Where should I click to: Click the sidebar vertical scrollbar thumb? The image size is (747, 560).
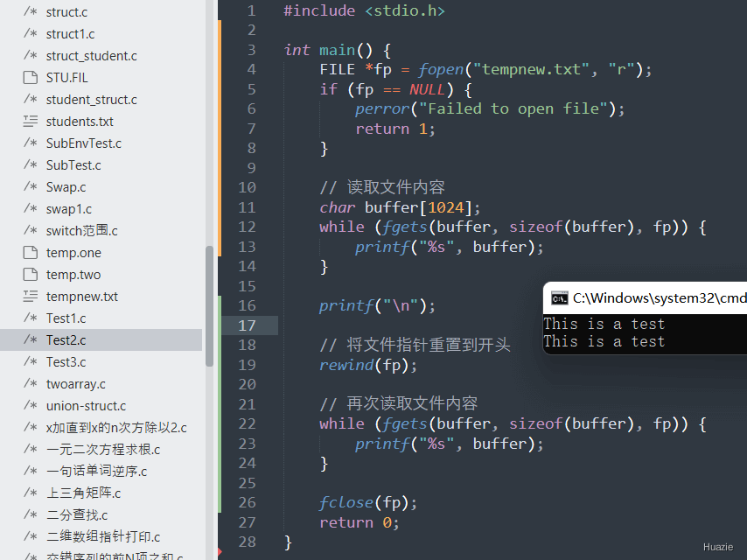click(x=209, y=305)
